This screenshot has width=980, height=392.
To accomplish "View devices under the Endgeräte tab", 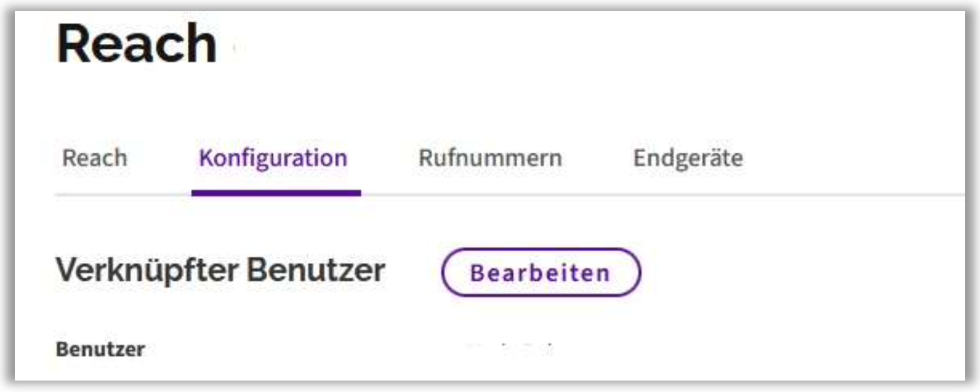I will (687, 158).
